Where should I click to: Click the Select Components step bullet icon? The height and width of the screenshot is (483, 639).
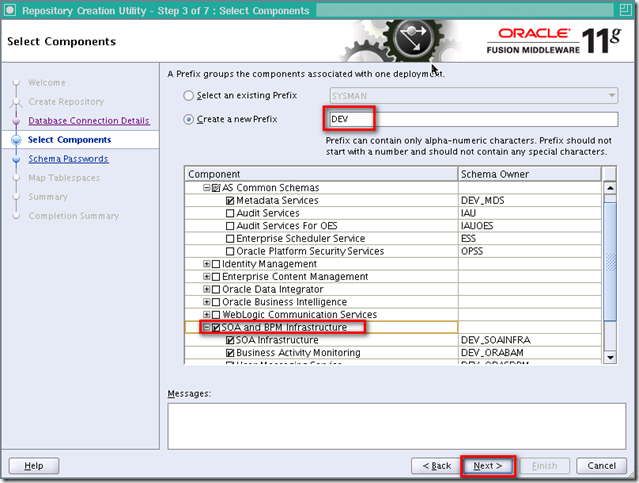click(16, 140)
